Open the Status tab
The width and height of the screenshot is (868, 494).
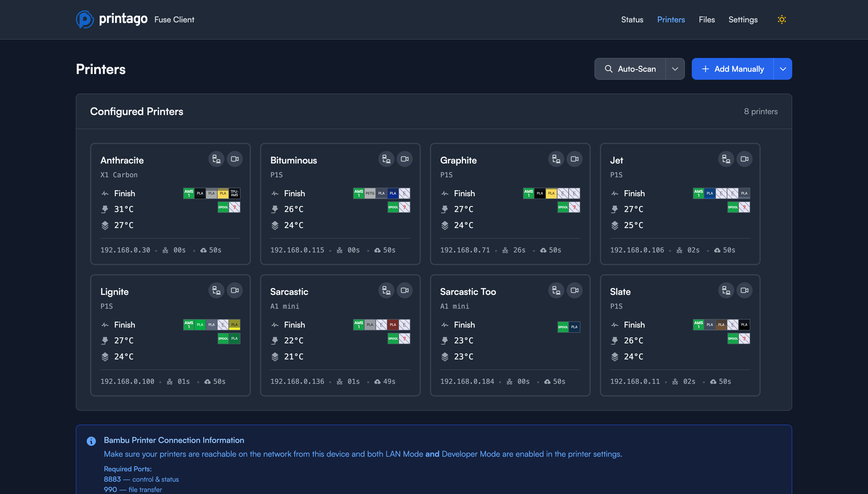pos(632,20)
